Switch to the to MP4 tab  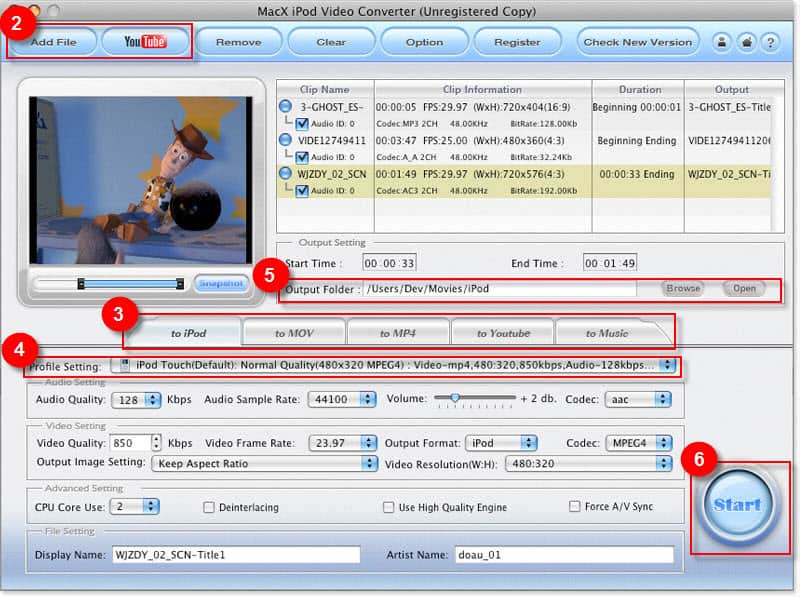[398, 333]
